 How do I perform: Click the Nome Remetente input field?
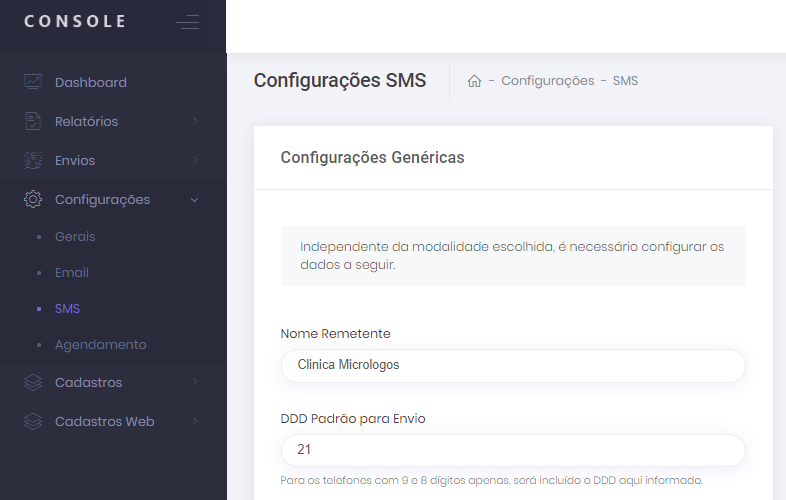coord(513,365)
